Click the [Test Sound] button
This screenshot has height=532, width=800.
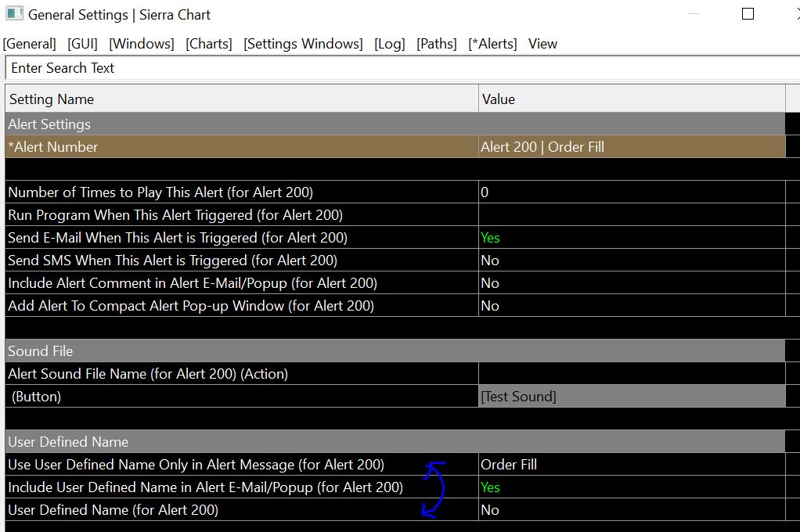click(x=632, y=397)
